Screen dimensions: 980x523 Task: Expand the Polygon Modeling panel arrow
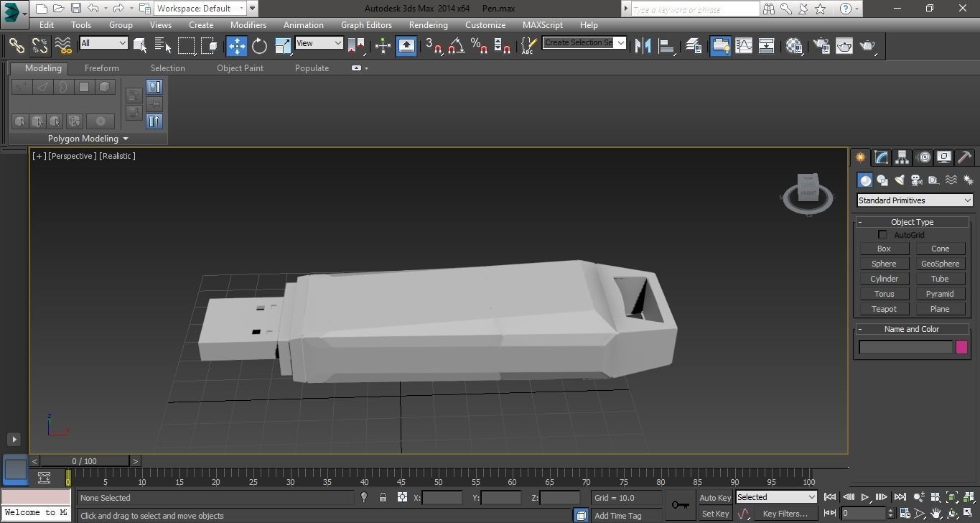click(x=126, y=139)
